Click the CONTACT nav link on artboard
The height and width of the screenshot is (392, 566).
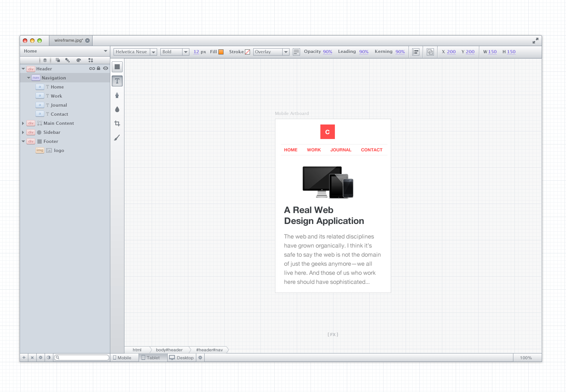pos(372,150)
